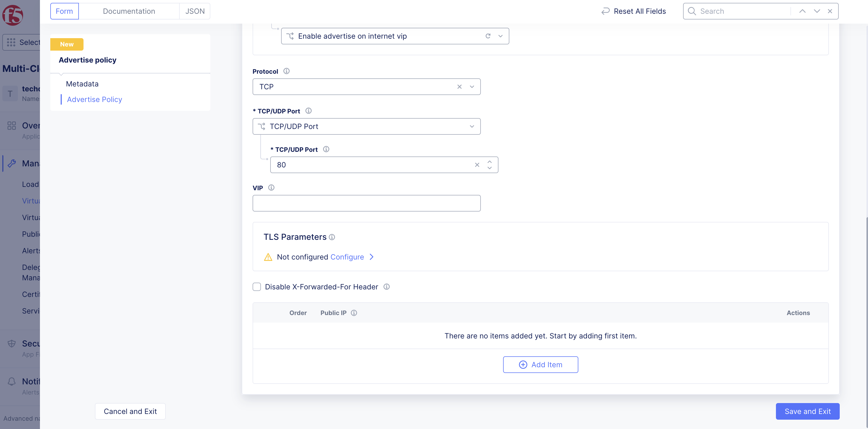Switch to the JSON tab

[x=195, y=11]
